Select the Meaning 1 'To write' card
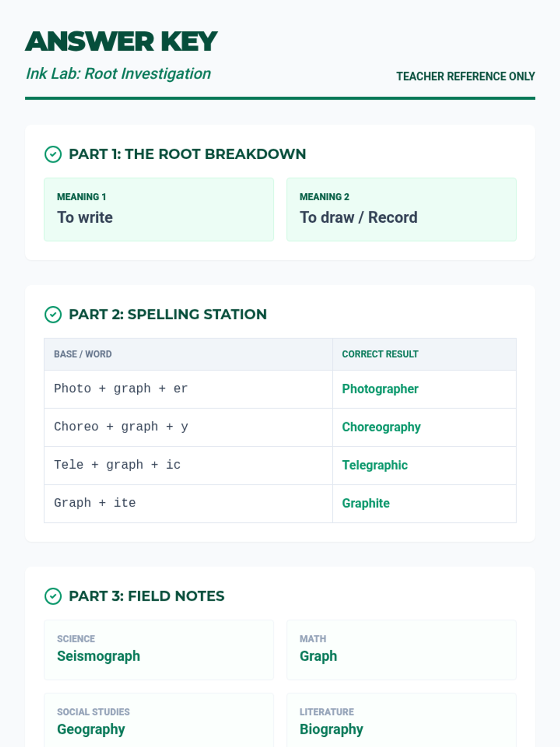This screenshot has width=560, height=747. click(x=159, y=210)
